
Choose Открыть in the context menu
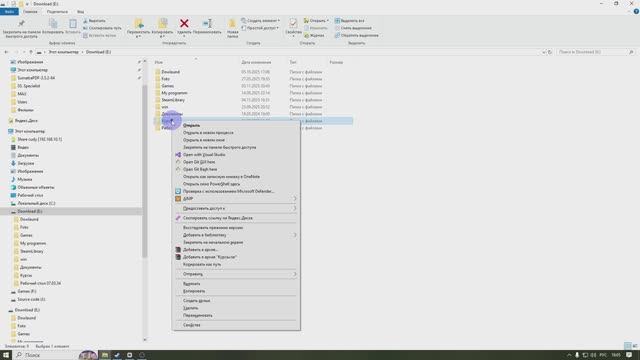[x=236, y=125]
